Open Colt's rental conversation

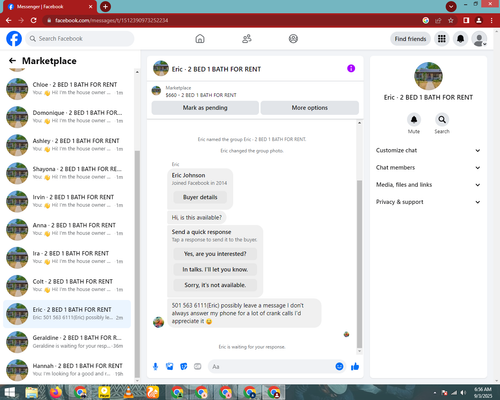pyautogui.click(x=67, y=286)
